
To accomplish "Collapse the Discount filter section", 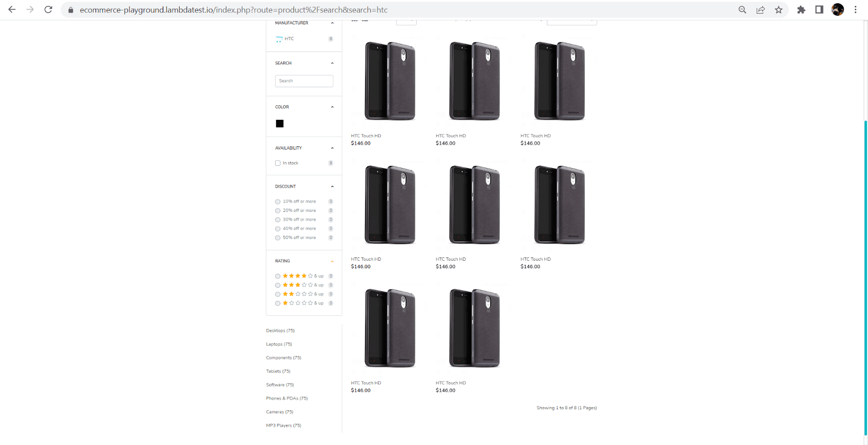I will tap(332, 186).
